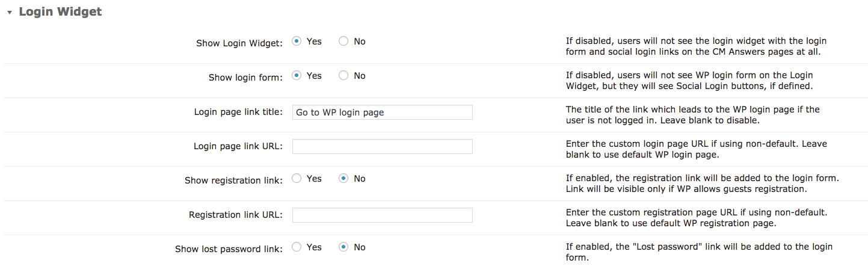Choose No for Show login form
868x272 pixels.
coord(343,76)
